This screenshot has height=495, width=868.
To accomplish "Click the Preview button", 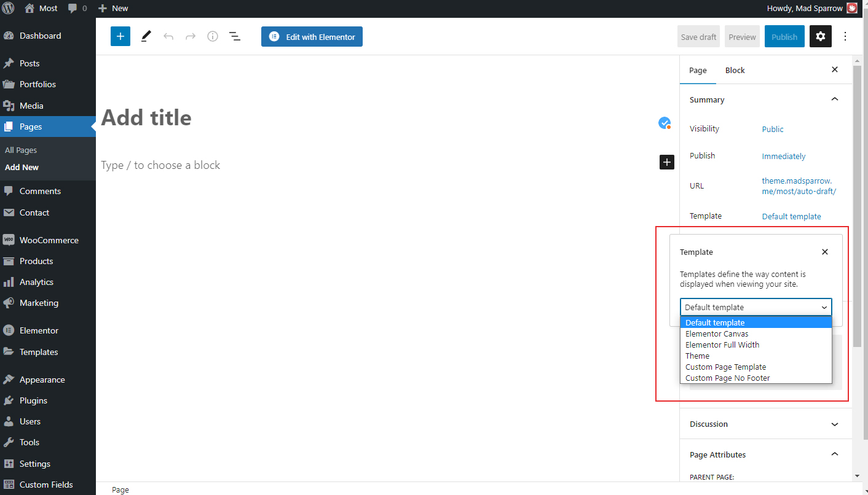I will (x=742, y=37).
